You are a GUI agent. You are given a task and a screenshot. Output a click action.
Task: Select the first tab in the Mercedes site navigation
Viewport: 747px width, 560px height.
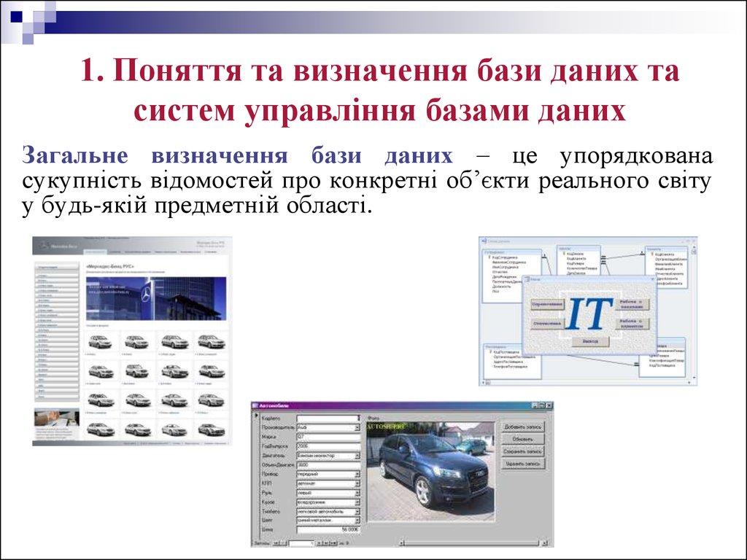[96, 252]
